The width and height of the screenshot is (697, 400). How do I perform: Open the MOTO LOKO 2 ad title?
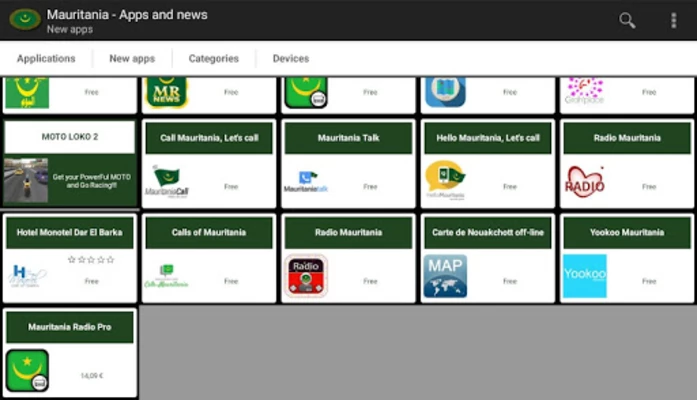click(70, 137)
